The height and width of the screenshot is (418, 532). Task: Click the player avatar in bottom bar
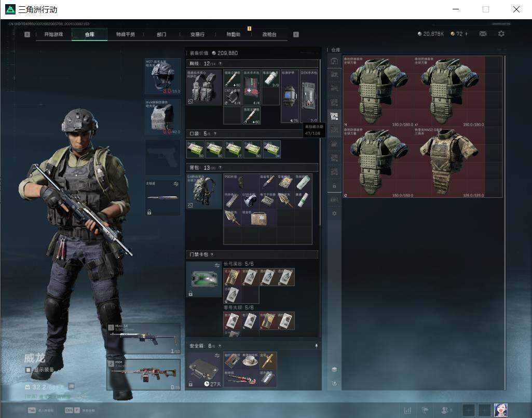coord(500,410)
